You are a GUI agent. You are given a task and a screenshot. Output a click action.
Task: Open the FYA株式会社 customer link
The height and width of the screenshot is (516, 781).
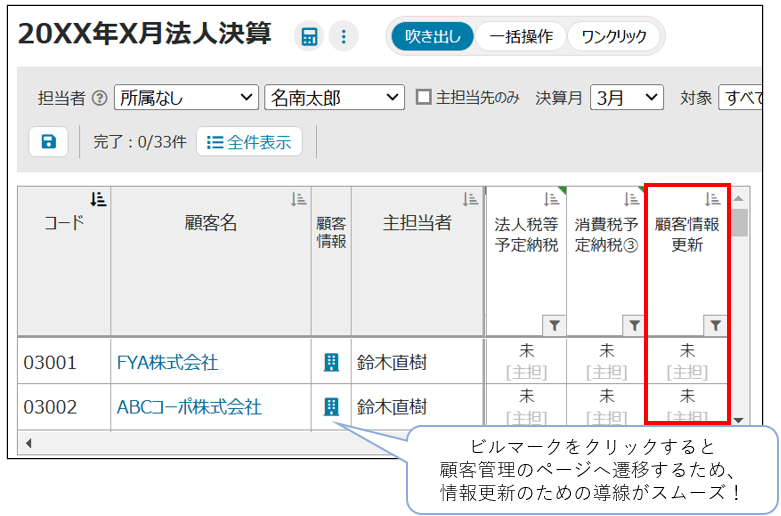(167, 362)
